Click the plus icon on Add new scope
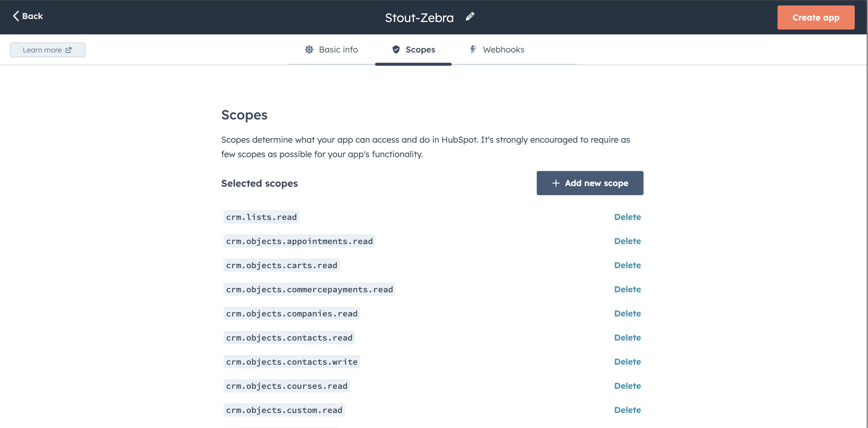The image size is (868, 428). point(556,183)
